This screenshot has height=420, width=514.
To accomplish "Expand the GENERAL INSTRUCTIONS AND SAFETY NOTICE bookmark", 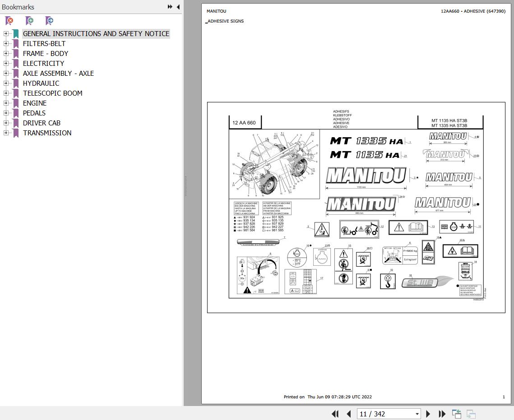I will point(5,33).
